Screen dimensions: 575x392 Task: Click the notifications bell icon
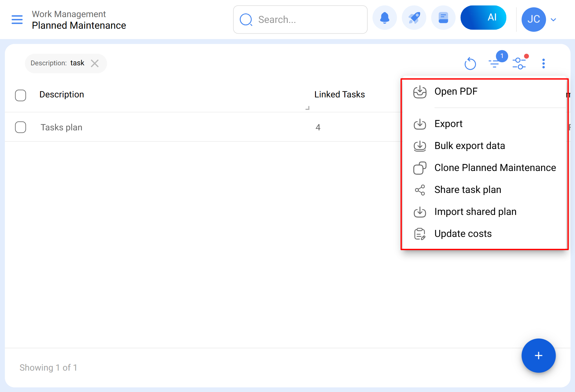tap(384, 18)
